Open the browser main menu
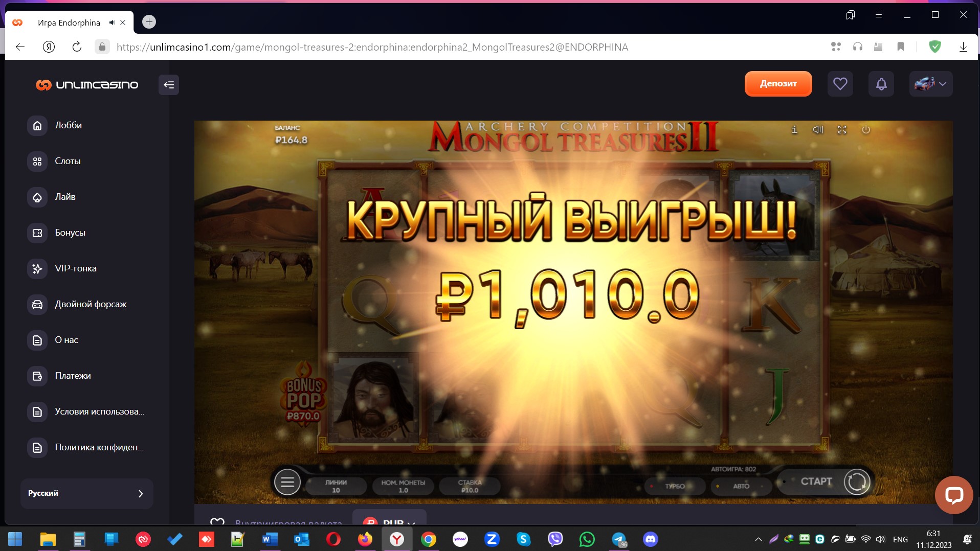 tap(879, 15)
